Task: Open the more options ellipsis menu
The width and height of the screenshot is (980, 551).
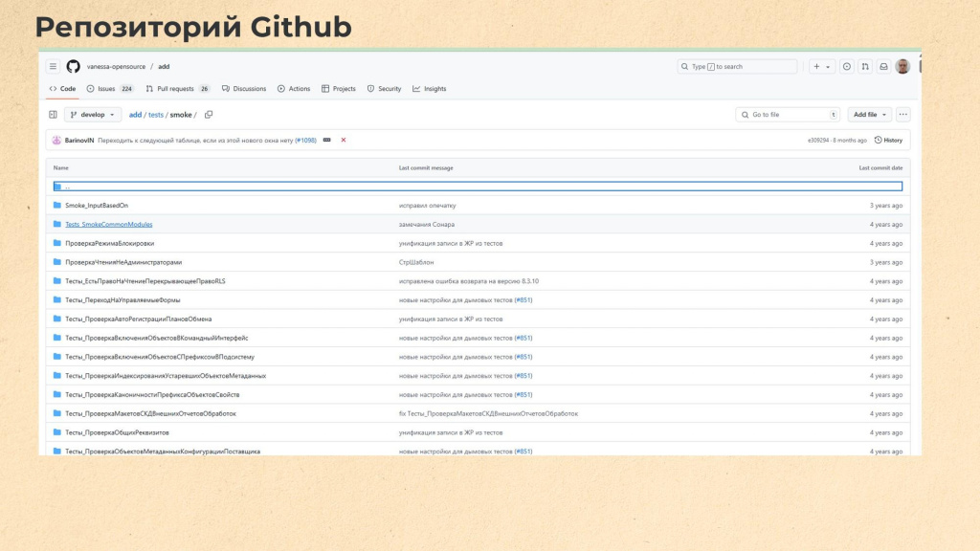Action: pyautogui.click(x=903, y=115)
